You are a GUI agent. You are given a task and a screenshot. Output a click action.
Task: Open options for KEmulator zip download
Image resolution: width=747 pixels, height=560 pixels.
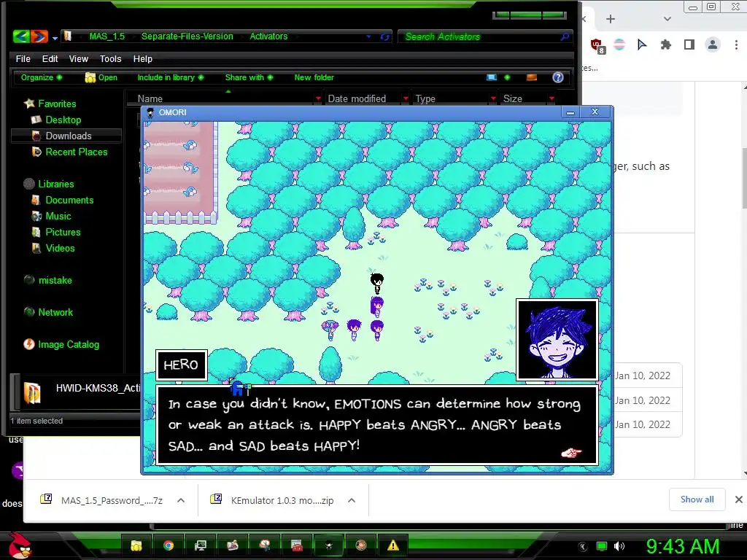(x=352, y=500)
